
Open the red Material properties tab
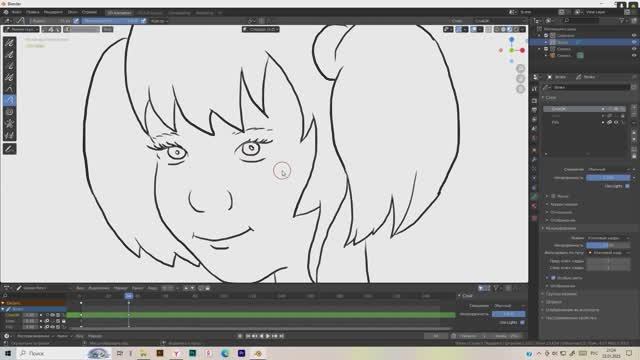[534, 206]
